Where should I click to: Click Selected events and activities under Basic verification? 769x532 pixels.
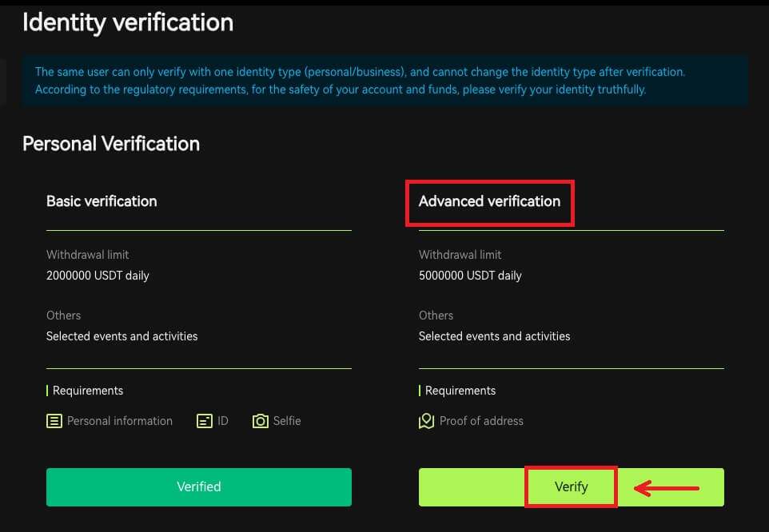click(x=122, y=336)
